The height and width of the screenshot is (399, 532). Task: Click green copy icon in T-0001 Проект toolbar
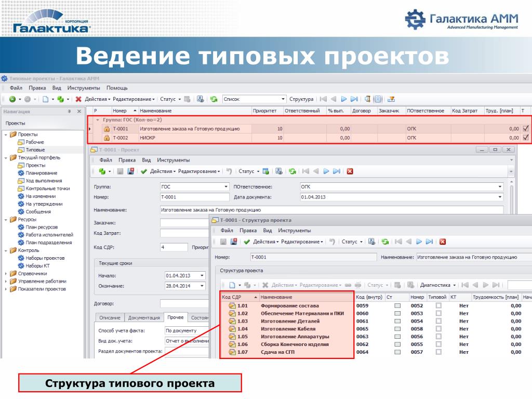coord(102,171)
